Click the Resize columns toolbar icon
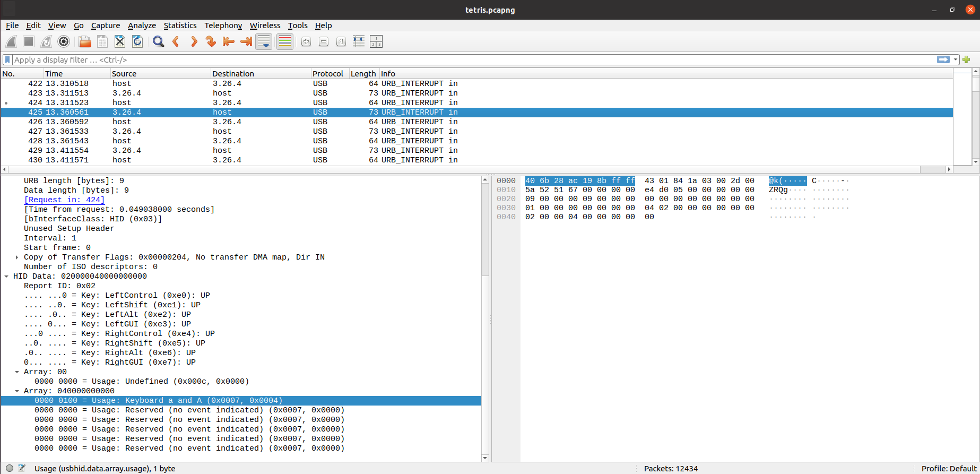 [x=359, y=41]
